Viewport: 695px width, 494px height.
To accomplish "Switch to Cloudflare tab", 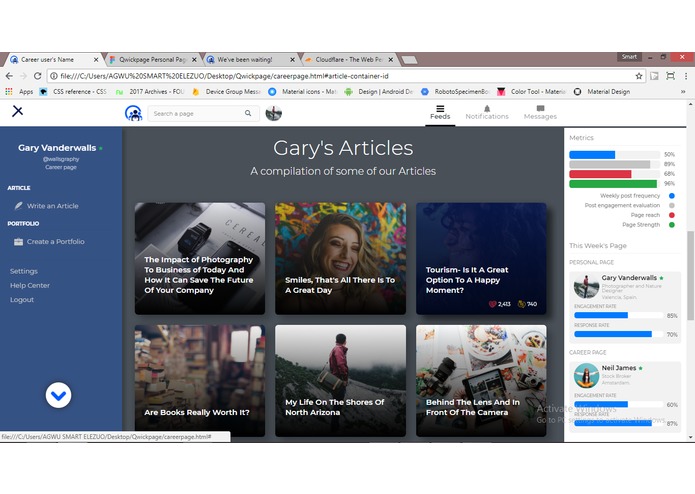I will pos(348,59).
